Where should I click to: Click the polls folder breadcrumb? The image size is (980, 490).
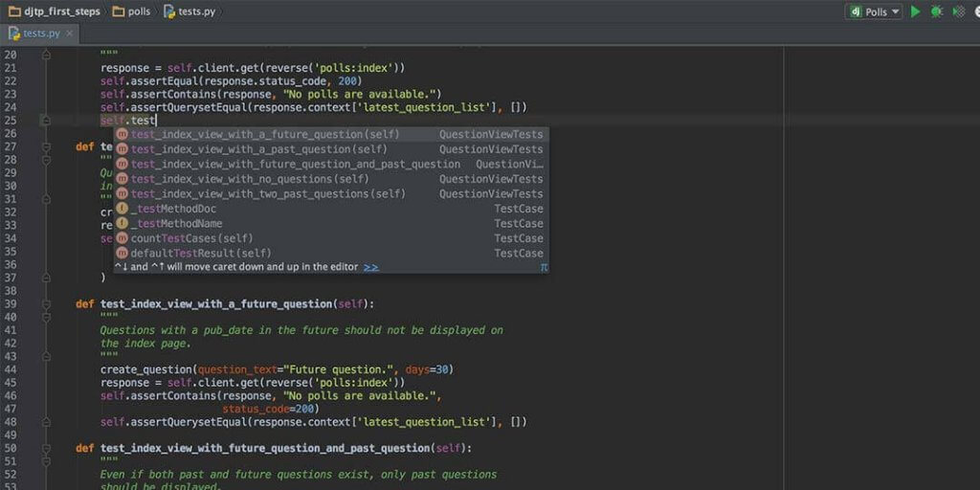(131, 11)
